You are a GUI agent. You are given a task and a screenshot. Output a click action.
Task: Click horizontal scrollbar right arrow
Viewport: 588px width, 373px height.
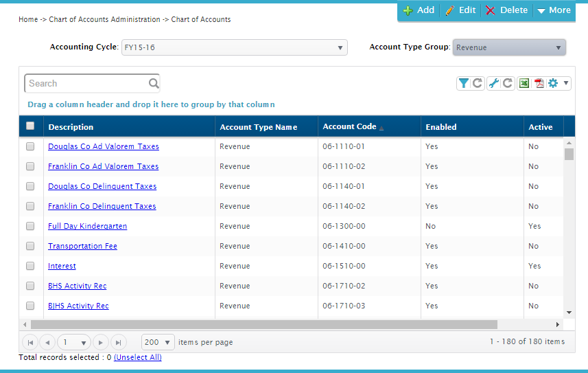pyautogui.click(x=558, y=324)
